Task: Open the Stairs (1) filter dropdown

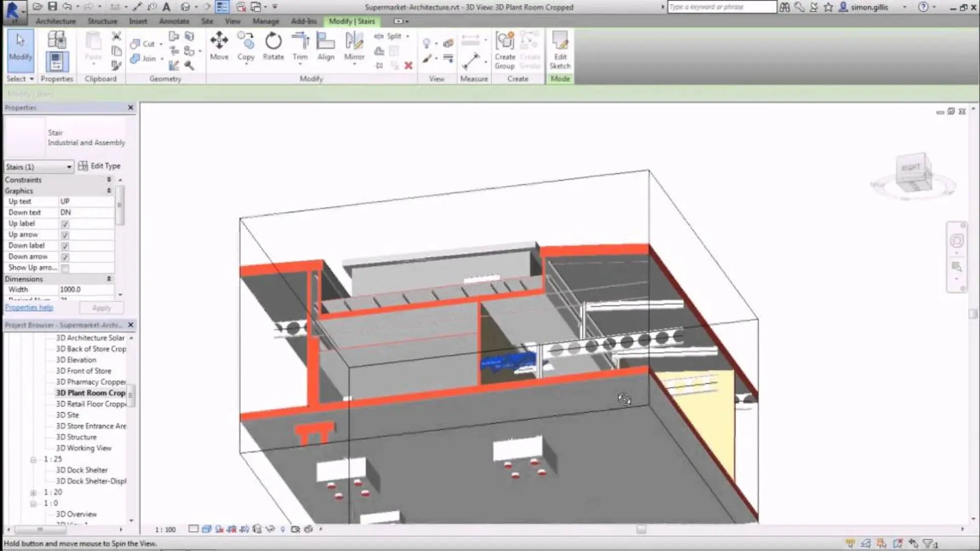Action: click(x=69, y=167)
